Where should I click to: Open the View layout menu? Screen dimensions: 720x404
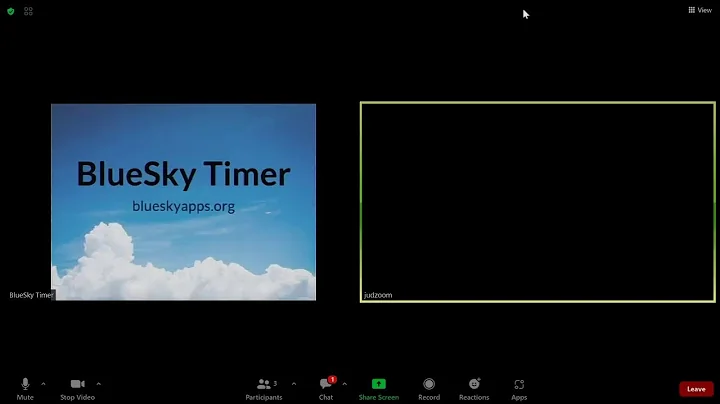[x=700, y=10]
